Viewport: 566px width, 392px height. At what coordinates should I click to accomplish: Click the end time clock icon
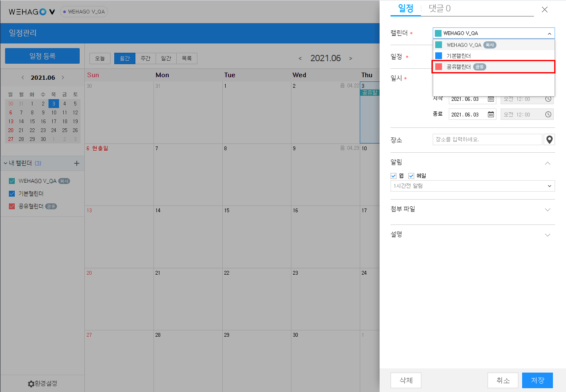pos(548,114)
